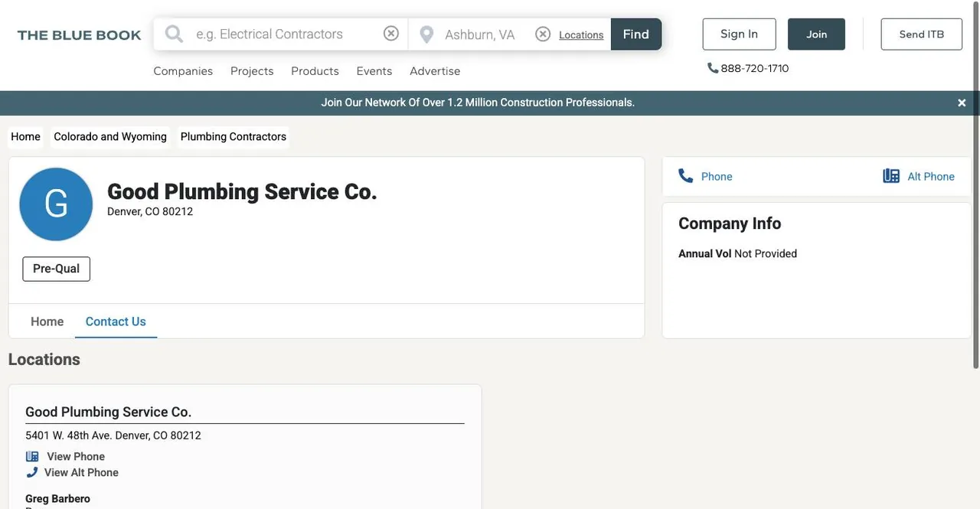Open the Events menu
The height and width of the screenshot is (509, 980).
point(374,71)
